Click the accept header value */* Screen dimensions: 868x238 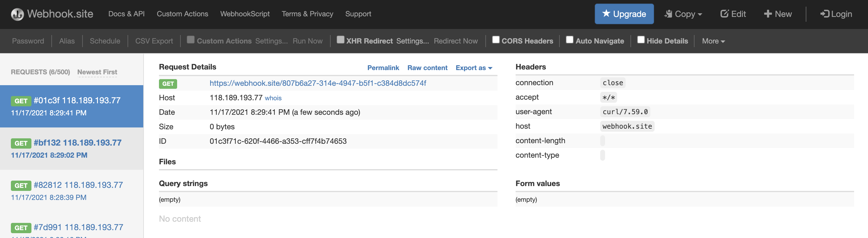coord(609,97)
